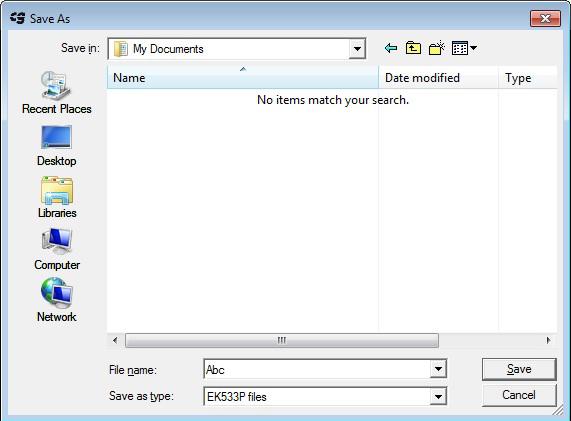Viewport: 571px width, 421px height.
Task: Click the horizontal scrollbar thumb
Action: coord(282,341)
